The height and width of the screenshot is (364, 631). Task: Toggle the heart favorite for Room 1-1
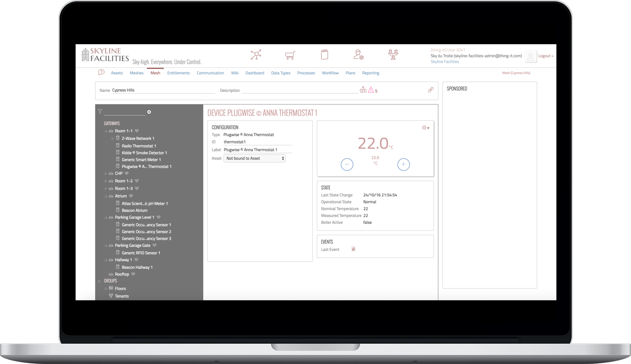pyautogui.click(x=137, y=131)
